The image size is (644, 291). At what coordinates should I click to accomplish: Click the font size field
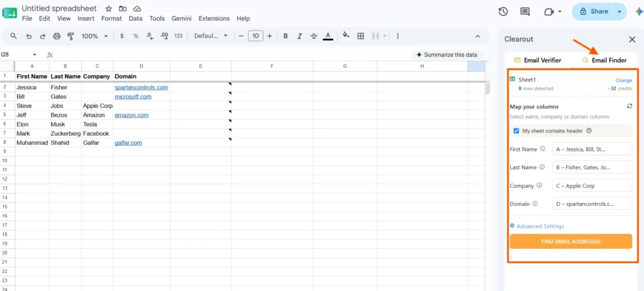pyautogui.click(x=255, y=36)
